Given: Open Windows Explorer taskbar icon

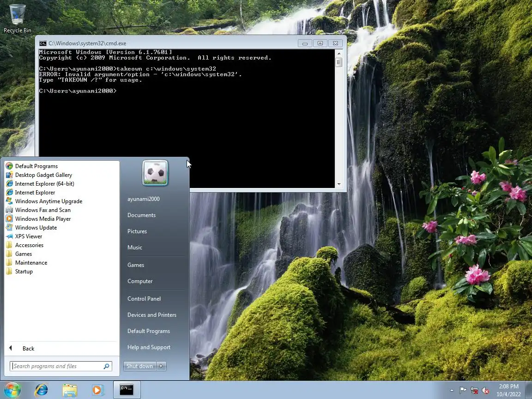Looking at the screenshot, I should [70, 390].
